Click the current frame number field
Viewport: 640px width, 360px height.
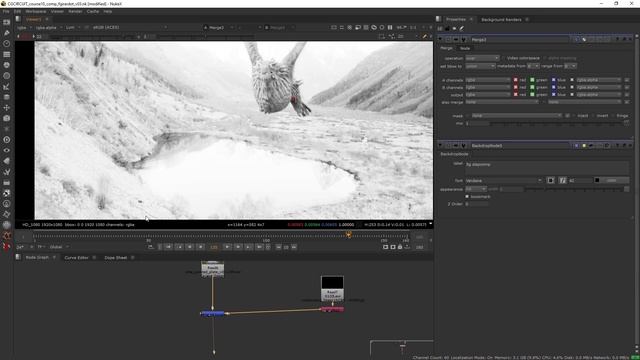214,247
